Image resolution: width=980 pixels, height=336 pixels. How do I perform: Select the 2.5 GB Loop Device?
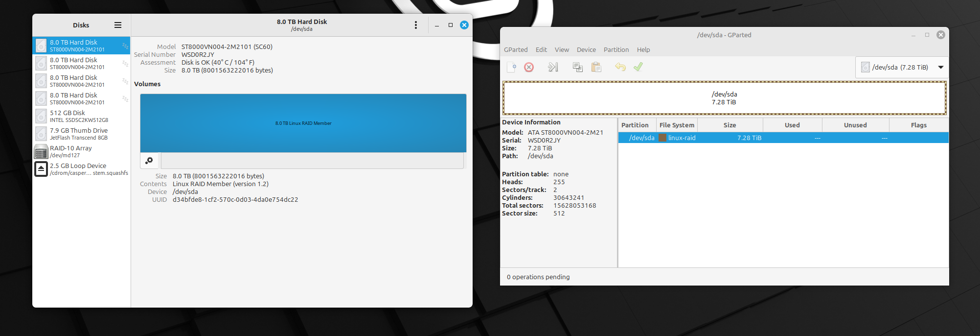pyautogui.click(x=81, y=169)
